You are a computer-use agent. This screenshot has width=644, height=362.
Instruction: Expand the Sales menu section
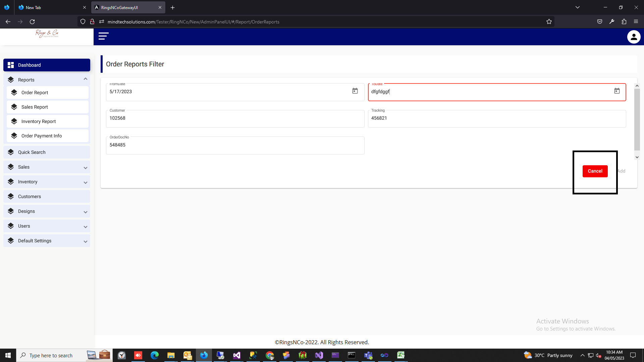click(85, 167)
